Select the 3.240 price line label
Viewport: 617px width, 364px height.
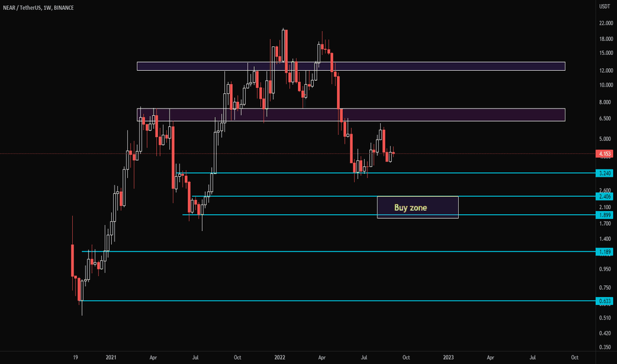(604, 173)
